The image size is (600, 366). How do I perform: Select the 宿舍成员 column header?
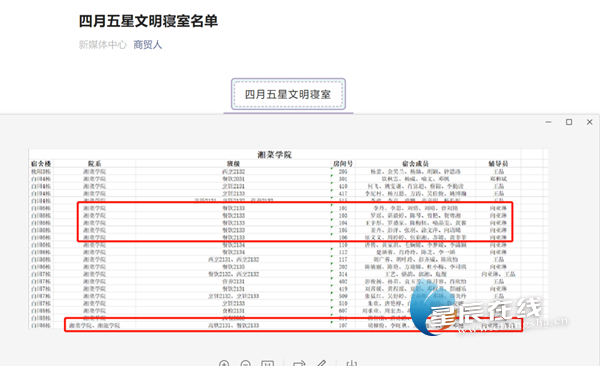[415, 163]
